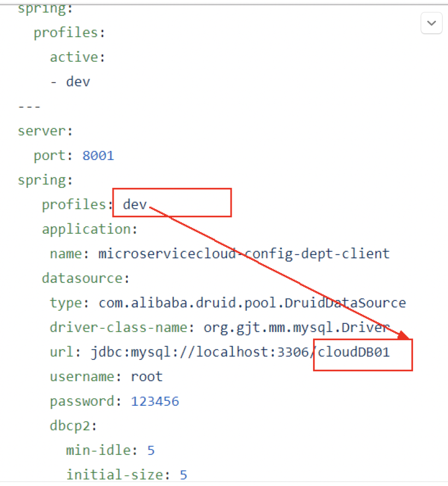Click the 'application:' key
Screen dimensions: 448x486
90,229
